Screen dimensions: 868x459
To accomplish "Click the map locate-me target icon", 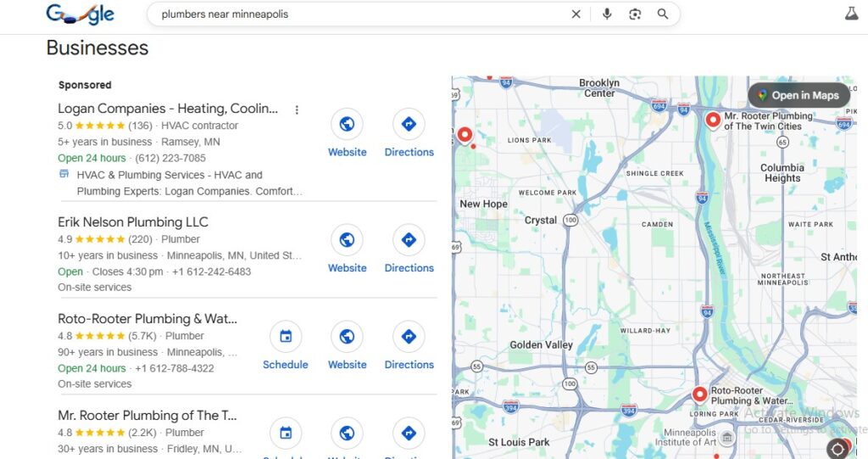I will [837, 448].
